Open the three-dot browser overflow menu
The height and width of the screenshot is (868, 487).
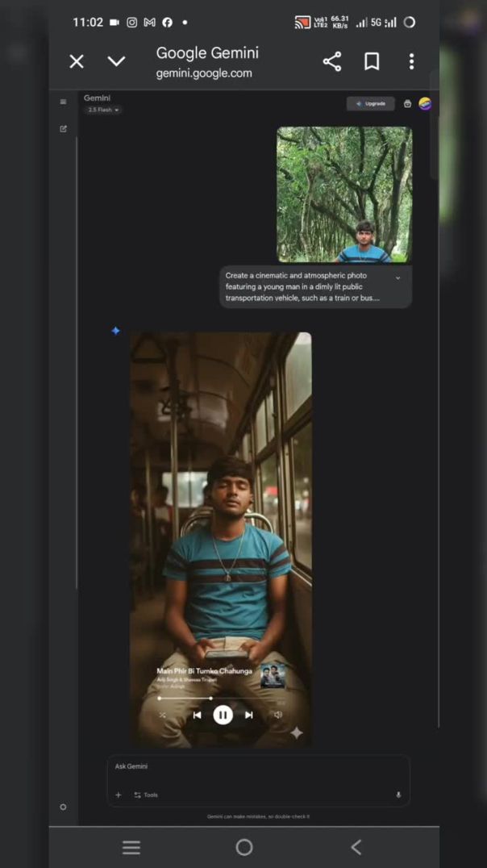(x=411, y=61)
